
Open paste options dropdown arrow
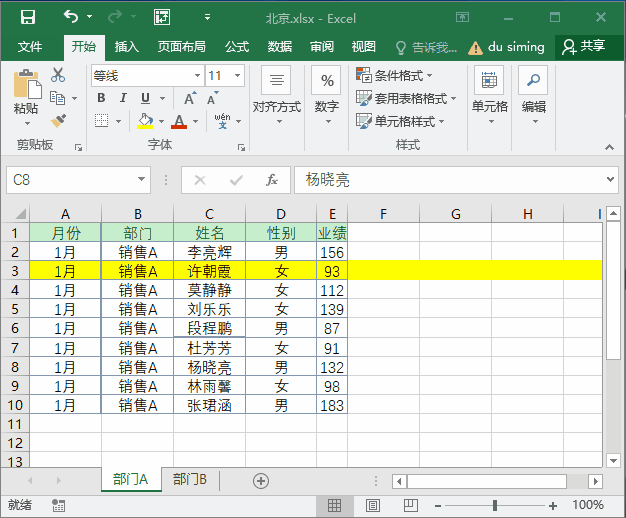[x=28, y=123]
